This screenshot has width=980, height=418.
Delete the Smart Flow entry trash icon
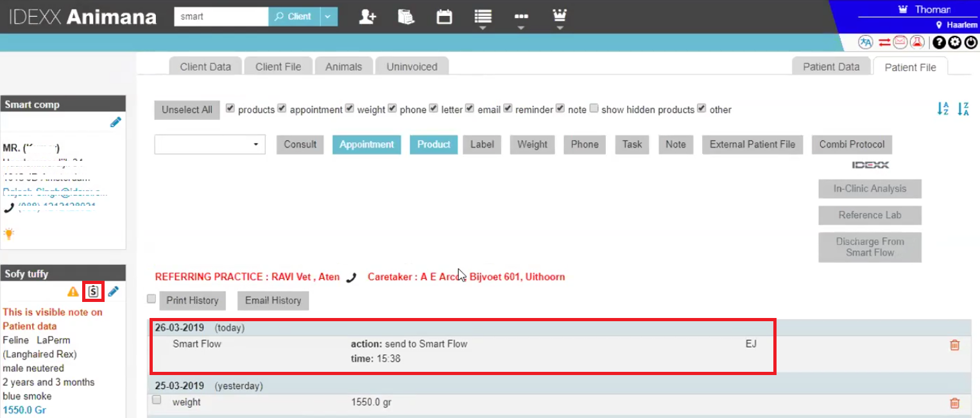pyautogui.click(x=954, y=345)
